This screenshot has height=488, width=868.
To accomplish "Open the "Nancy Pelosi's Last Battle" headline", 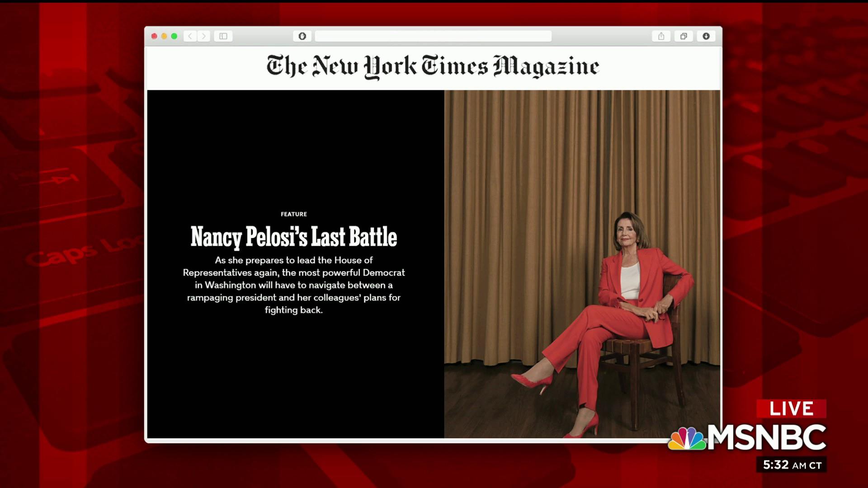I will pos(294,237).
